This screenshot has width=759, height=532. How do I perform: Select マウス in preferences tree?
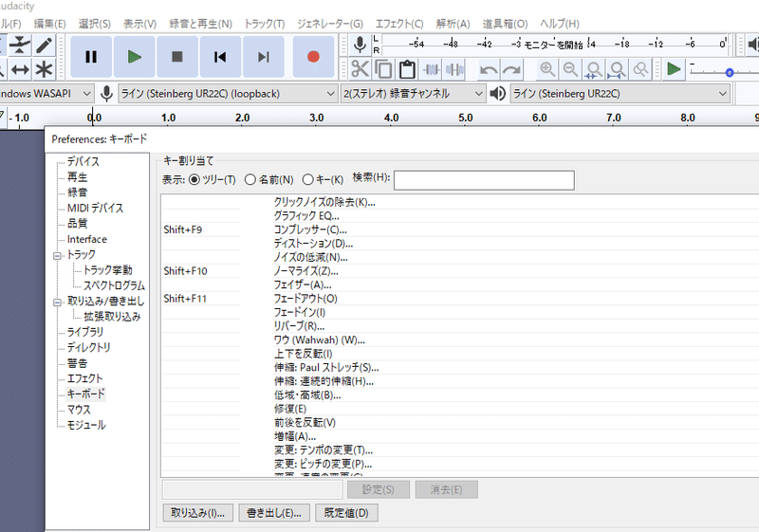pyautogui.click(x=79, y=410)
